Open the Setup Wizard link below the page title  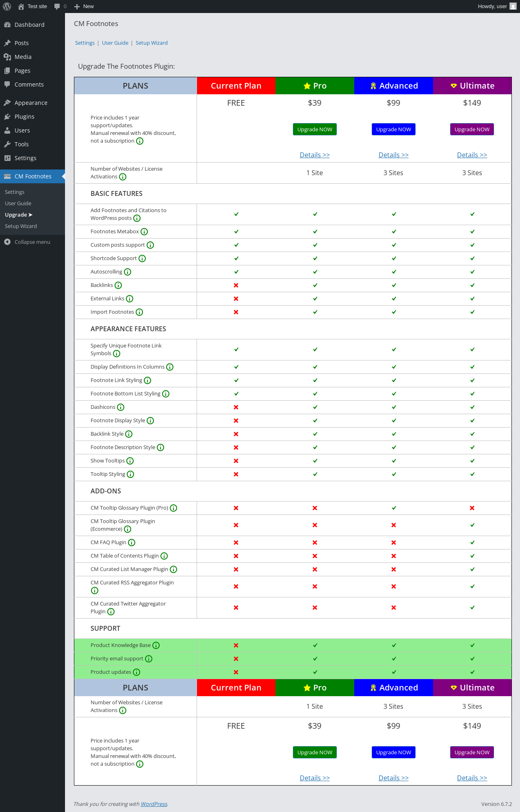click(152, 43)
